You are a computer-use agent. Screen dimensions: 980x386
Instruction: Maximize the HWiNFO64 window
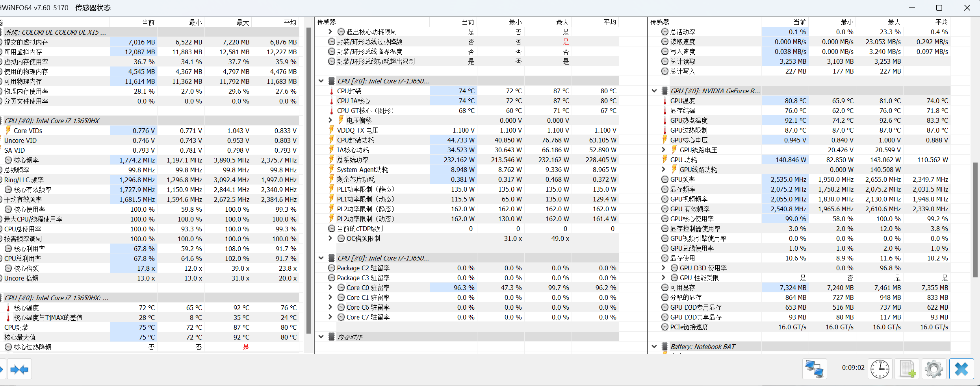click(939, 8)
